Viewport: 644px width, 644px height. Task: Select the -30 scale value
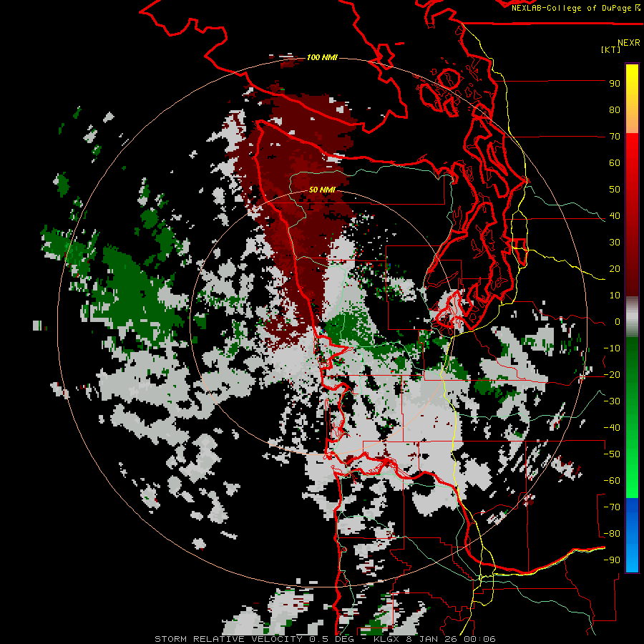coord(612,401)
